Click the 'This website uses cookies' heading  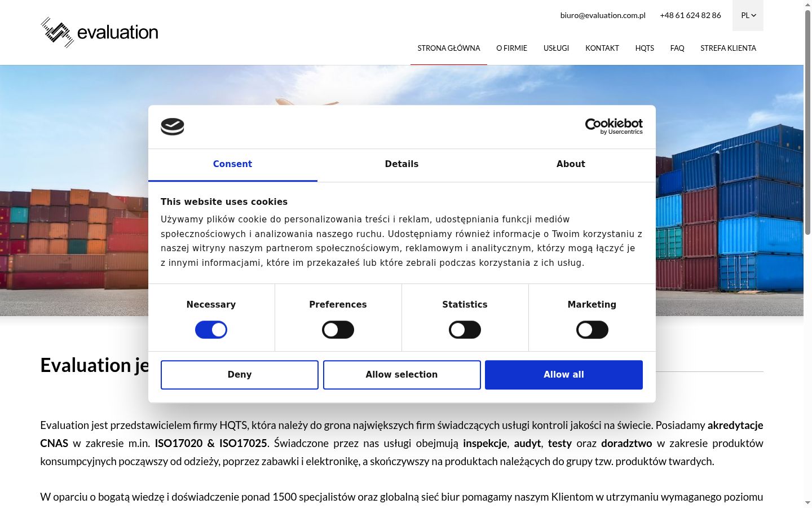(x=224, y=202)
